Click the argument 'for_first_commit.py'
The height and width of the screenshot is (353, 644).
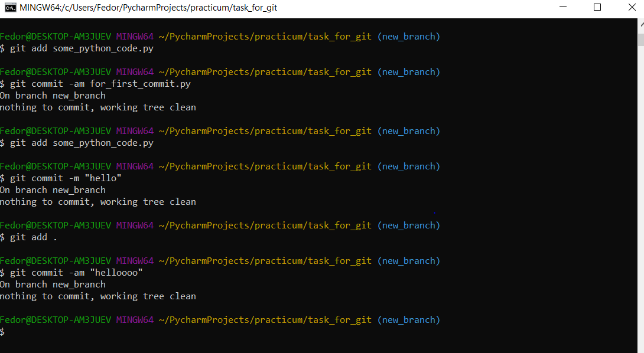[139, 83]
